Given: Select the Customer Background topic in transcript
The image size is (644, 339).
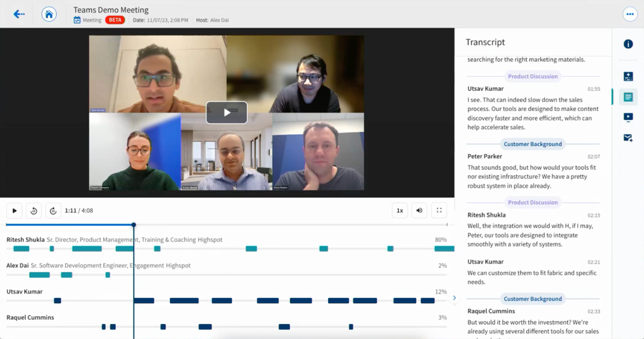Looking at the screenshot, I should (533, 144).
